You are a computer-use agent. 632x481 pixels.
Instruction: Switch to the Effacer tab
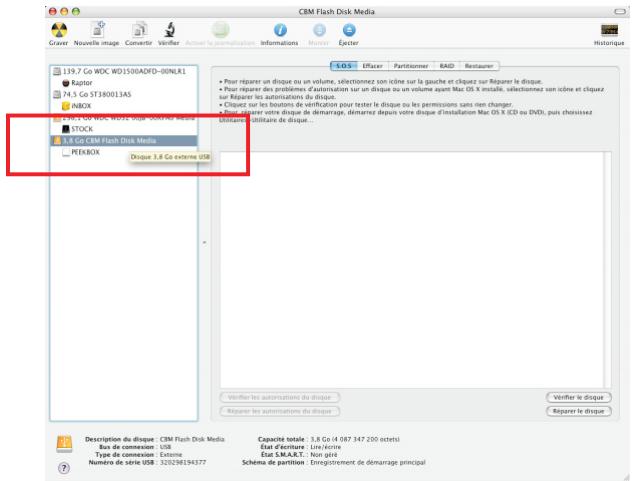372,65
